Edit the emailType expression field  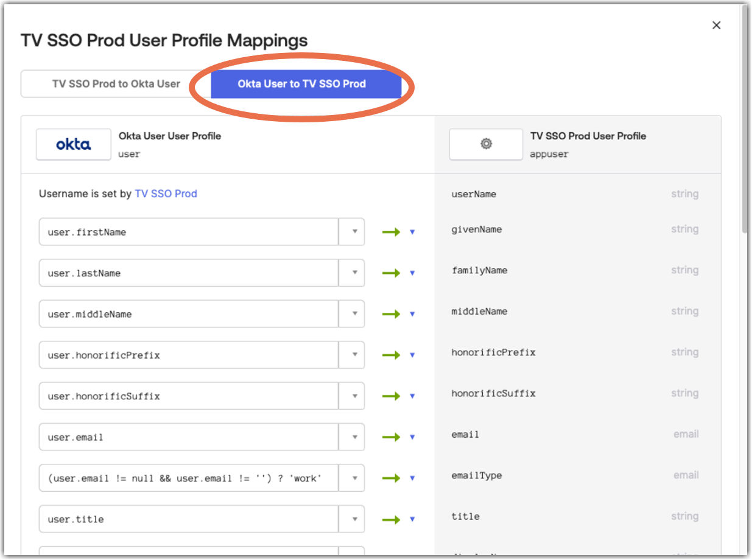tap(189, 478)
